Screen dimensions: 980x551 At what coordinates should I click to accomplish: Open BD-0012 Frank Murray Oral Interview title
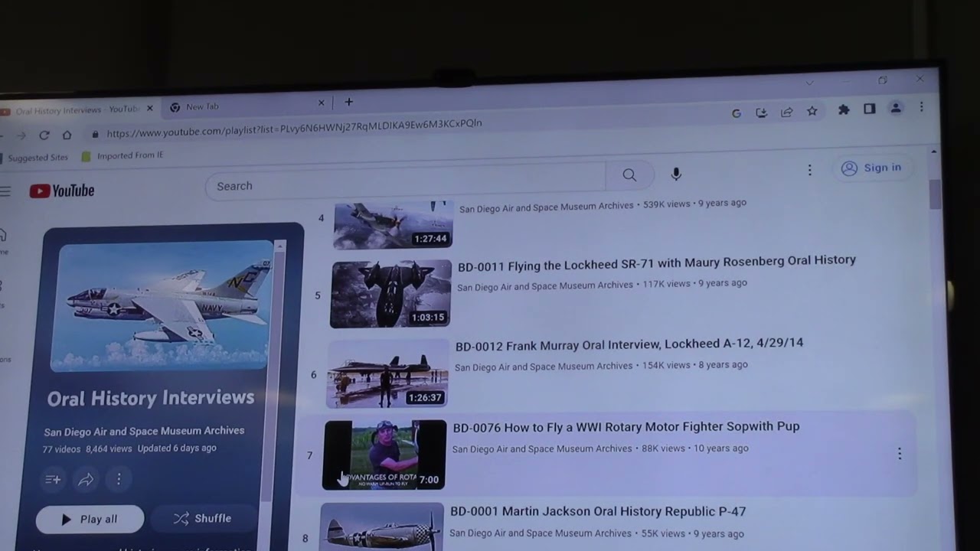[629, 345]
